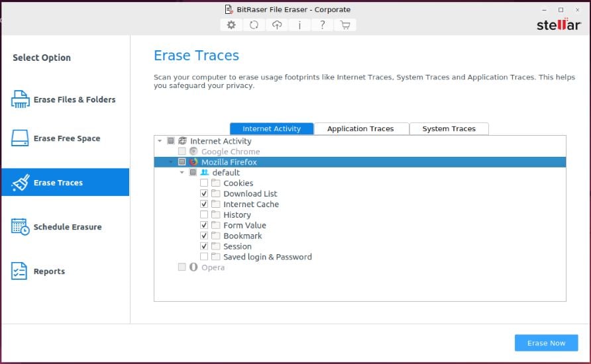Click the Mozilla Firefox browser icon
Image resolution: width=591 pixels, height=364 pixels.
(x=193, y=162)
